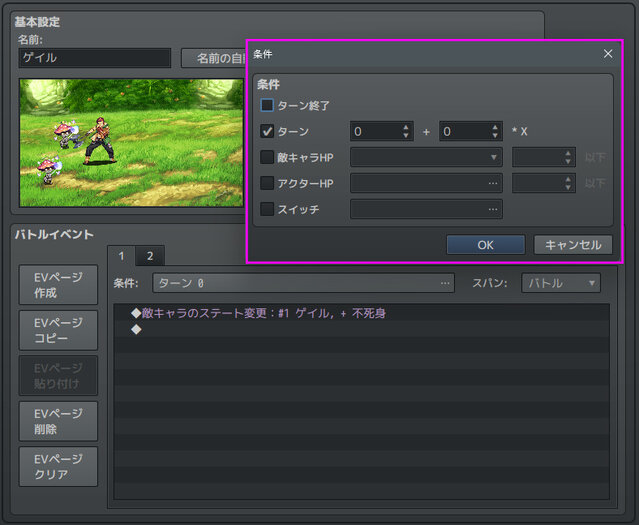Viewport: 639px width, 525px height.
Task: Close the 条件 dialog with X
Action: point(608,54)
